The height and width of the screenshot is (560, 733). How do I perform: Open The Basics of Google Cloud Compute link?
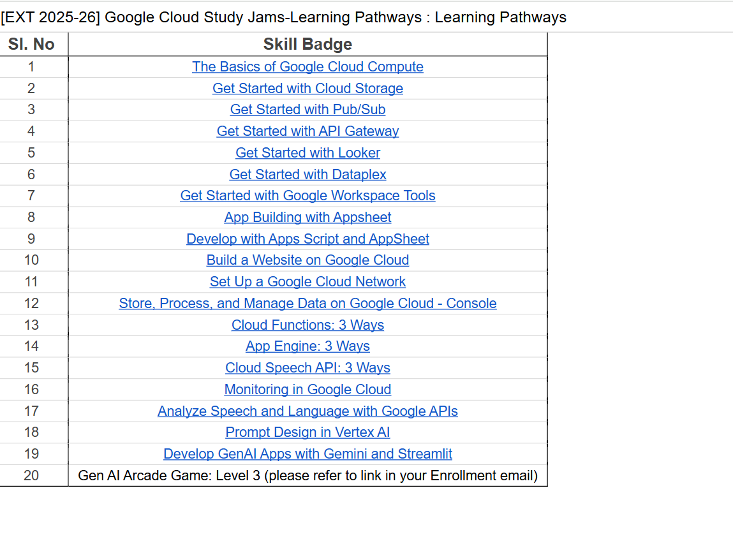coord(308,66)
